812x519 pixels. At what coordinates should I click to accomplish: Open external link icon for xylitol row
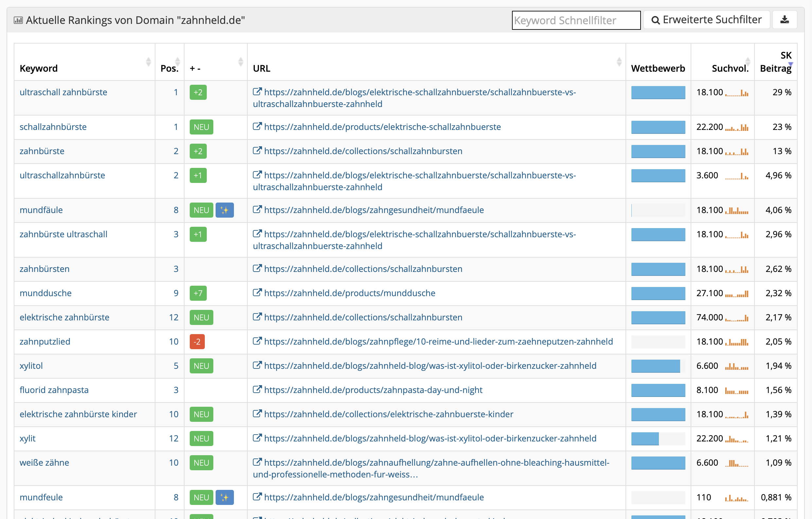[x=257, y=365]
